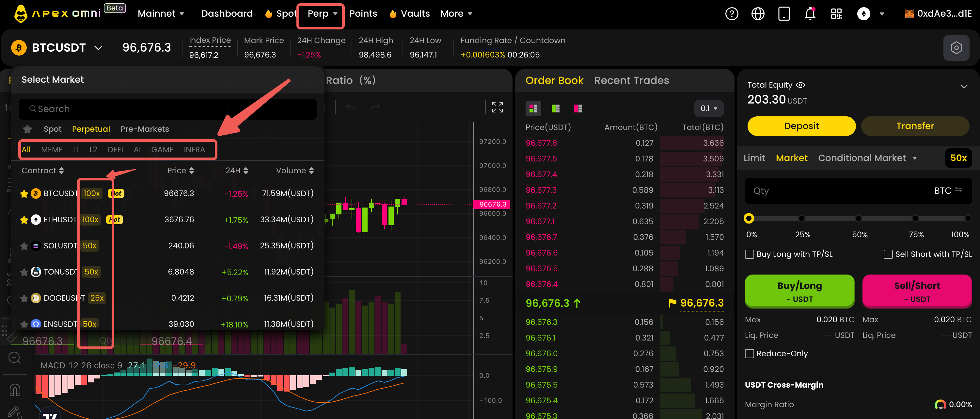
Task: Click the chart redo arrow
Action: [375, 108]
